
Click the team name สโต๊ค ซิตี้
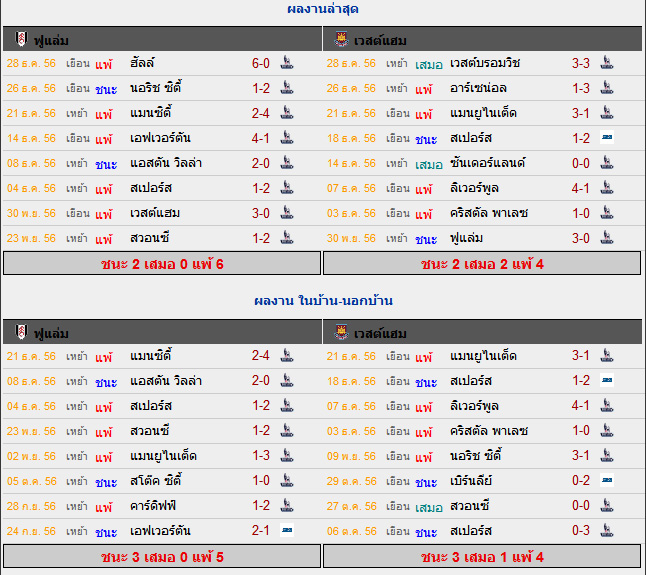point(156,480)
